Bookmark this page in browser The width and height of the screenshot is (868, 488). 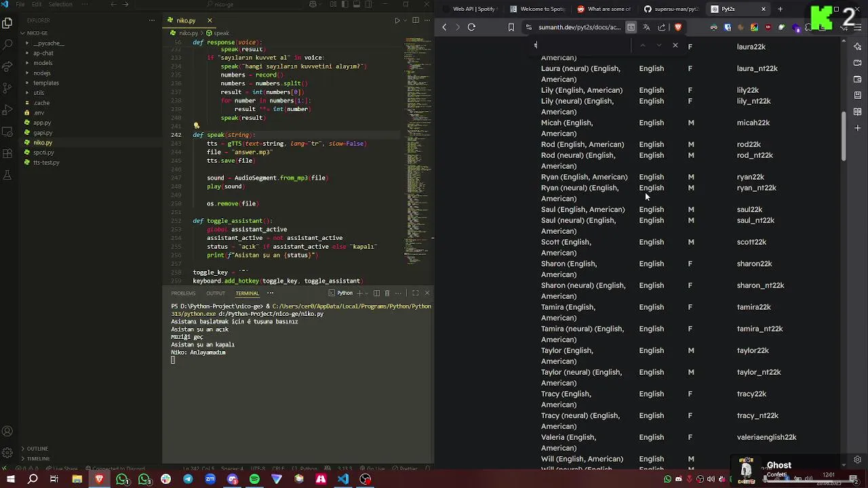[511, 27]
